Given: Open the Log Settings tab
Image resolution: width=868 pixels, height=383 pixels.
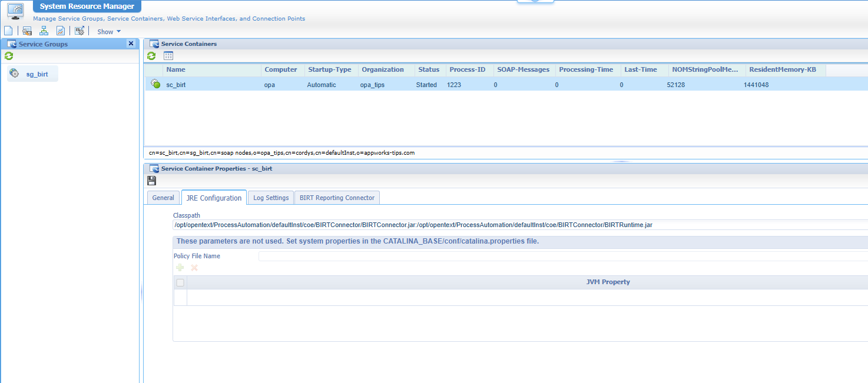Looking at the screenshot, I should pyautogui.click(x=271, y=198).
